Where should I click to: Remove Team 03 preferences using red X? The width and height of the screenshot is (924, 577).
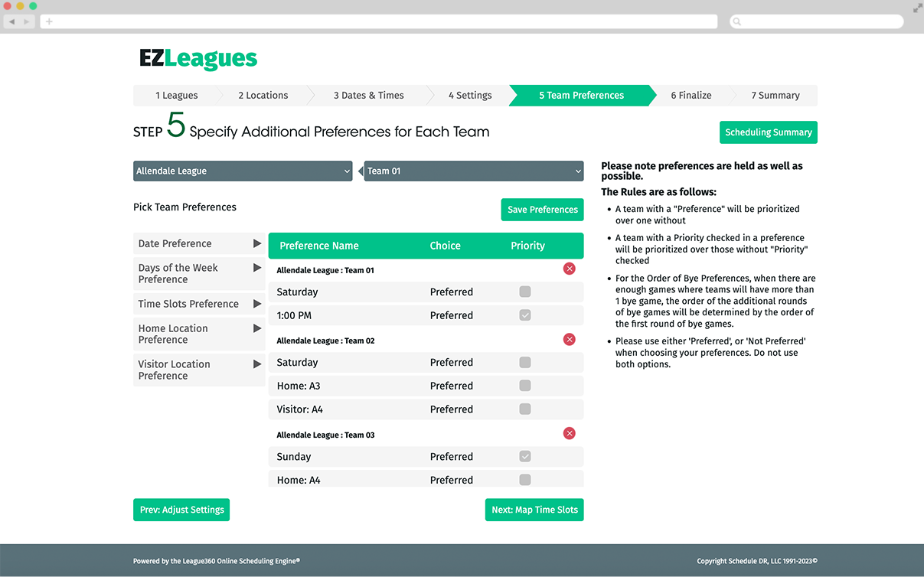click(x=569, y=433)
